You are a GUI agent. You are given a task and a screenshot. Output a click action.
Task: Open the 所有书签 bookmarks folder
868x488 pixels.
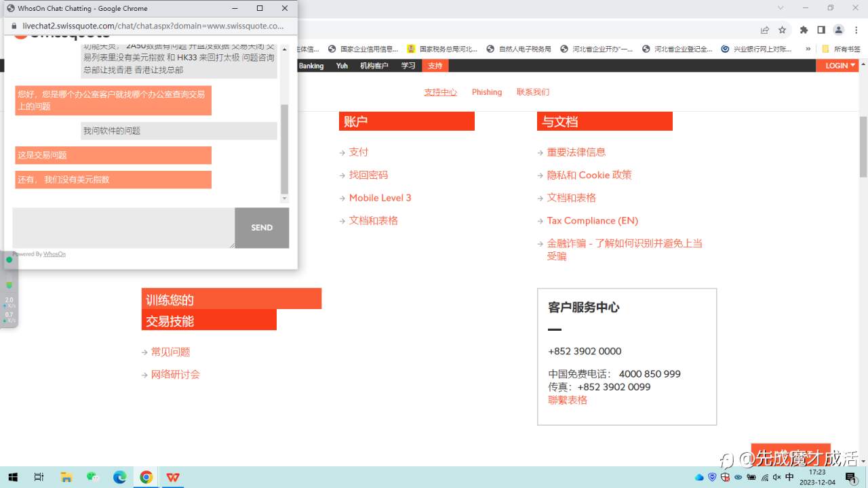click(x=841, y=49)
